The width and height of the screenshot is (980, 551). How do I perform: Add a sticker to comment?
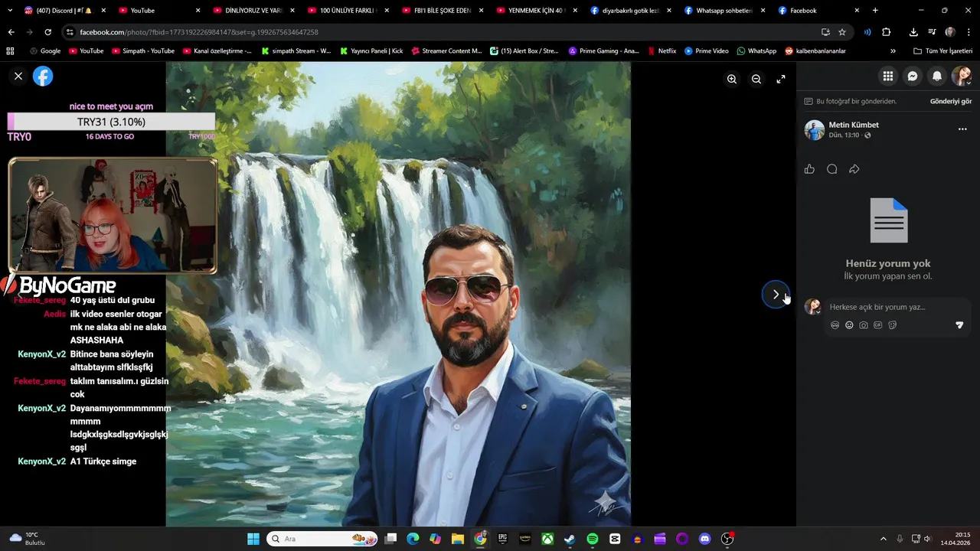coord(893,325)
